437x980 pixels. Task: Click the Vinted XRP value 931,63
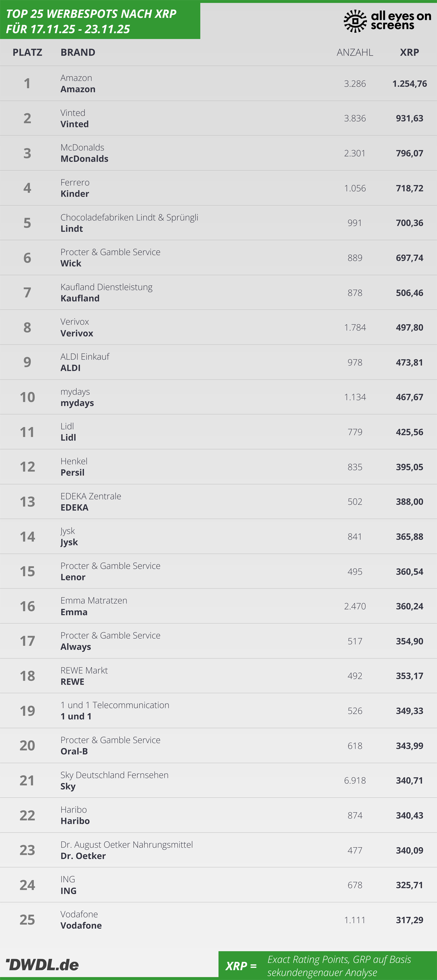pyautogui.click(x=409, y=118)
